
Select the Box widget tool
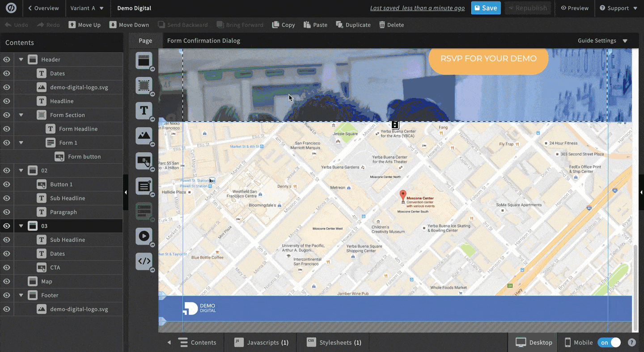coord(144,85)
